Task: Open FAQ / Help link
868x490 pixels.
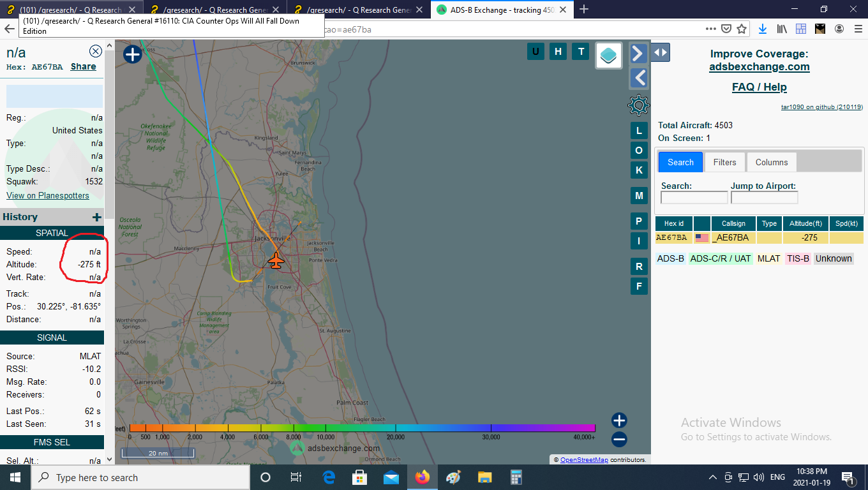Action: pyautogui.click(x=759, y=87)
